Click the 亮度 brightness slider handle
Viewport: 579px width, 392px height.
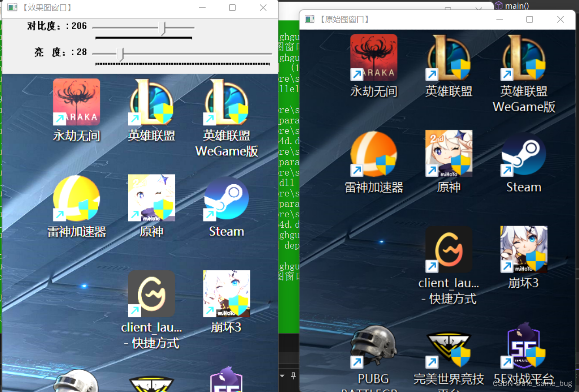coord(121,54)
